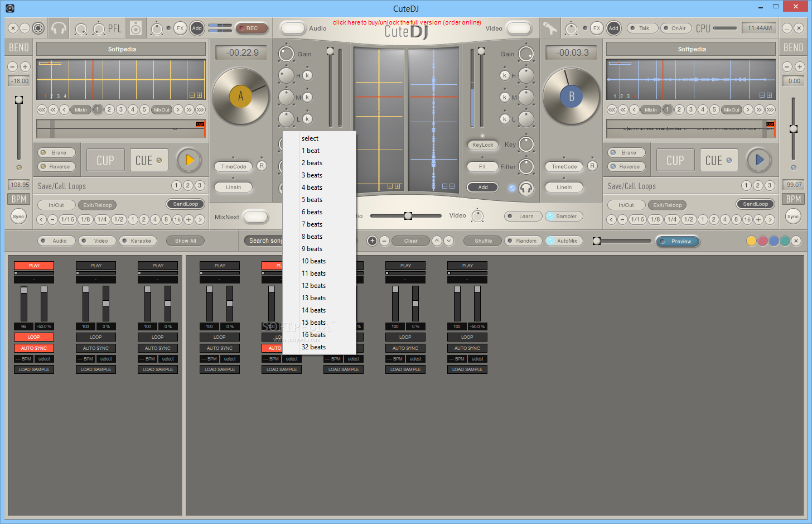The width and height of the screenshot is (812, 524).
Task: Click deck A pitch bend plus button
Action: click(25, 66)
